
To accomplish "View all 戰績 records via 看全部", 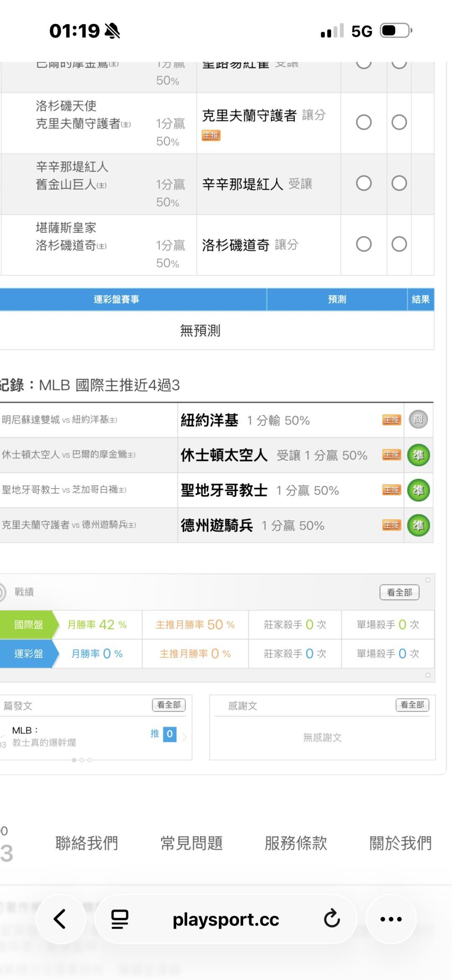I will click(x=399, y=592).
